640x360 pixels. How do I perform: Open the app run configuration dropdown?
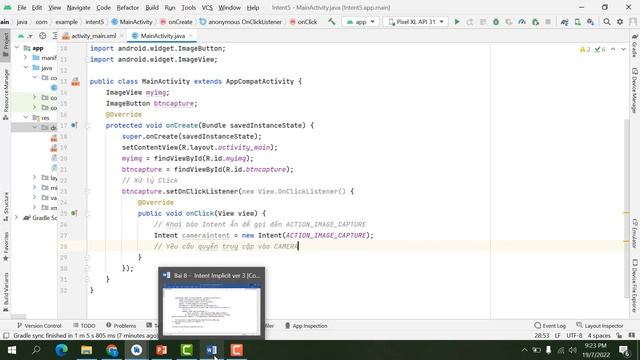click(360, 22)
